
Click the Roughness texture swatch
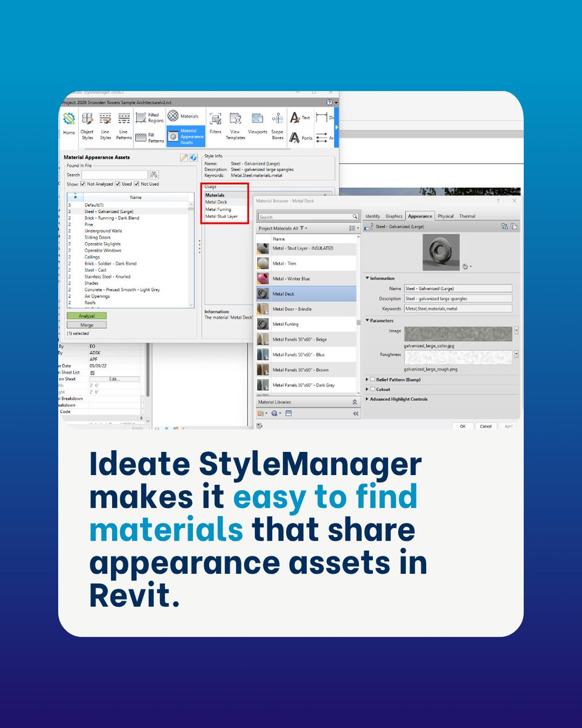458,357
